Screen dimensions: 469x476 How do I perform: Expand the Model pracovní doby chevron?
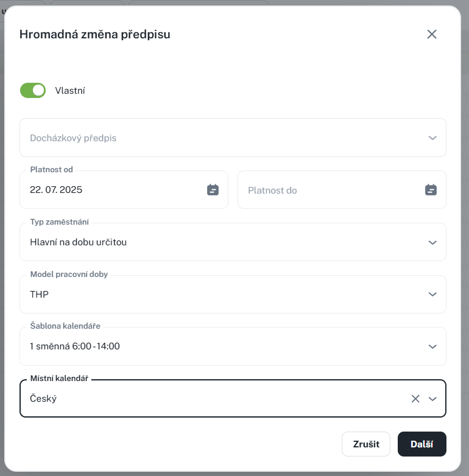point(432,295)
